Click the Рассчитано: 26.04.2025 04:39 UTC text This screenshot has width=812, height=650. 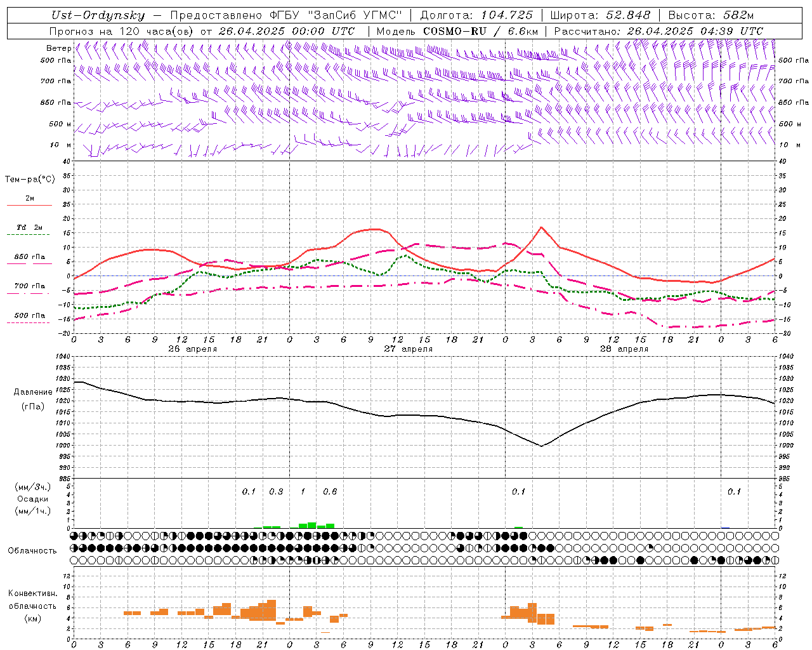click(x=658, y=31)
